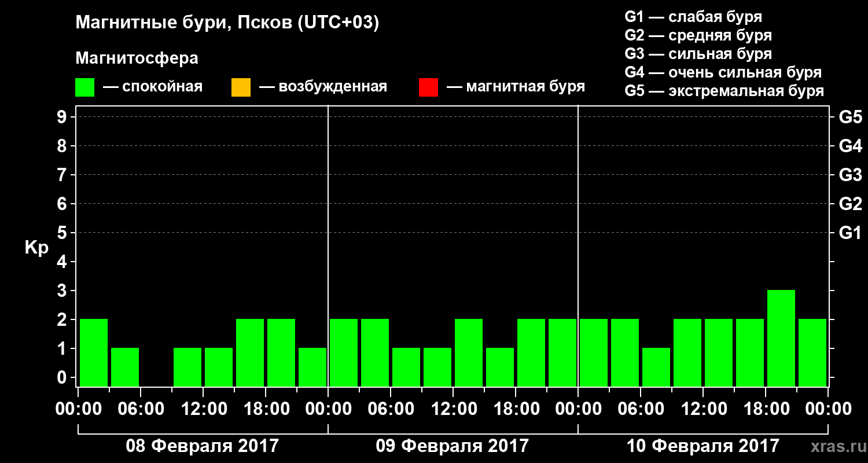Click the 06:00 tick label on 08 Февраля
This screenshot has height=463, width=868.
pos(141,409)
